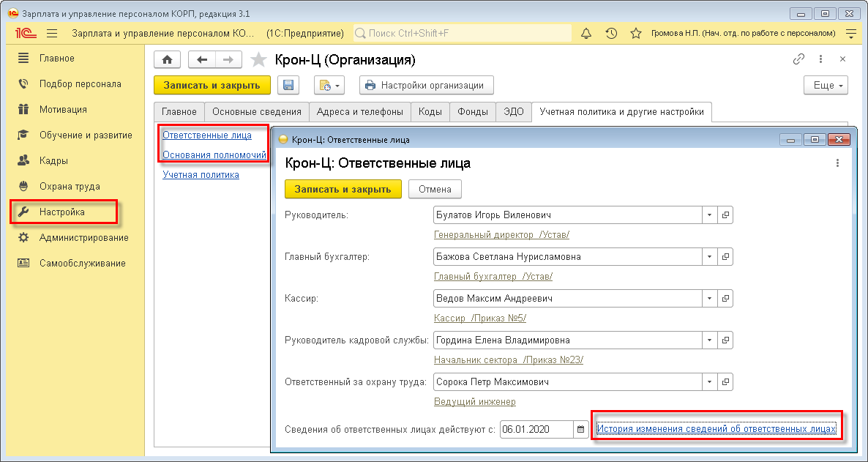This screenshot has width=868, height=462.
Task: Click Записать и закрыть in Ответственные лица dialog
Action: (x=343, y=189)
